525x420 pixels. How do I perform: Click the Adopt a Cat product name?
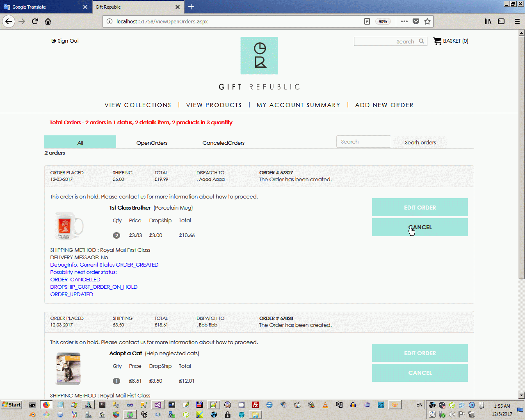click(126, 353)
